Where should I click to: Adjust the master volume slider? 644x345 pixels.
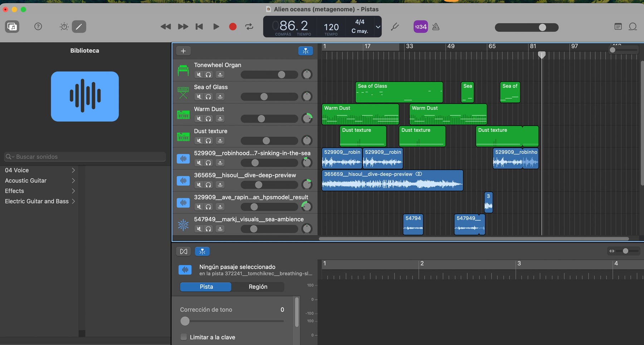click(527, 27)
